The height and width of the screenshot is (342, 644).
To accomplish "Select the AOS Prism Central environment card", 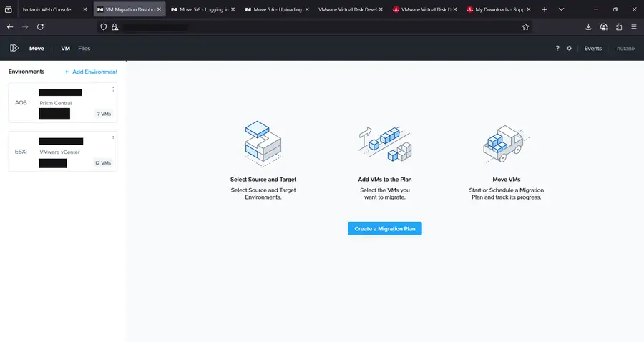I will 63,102.
